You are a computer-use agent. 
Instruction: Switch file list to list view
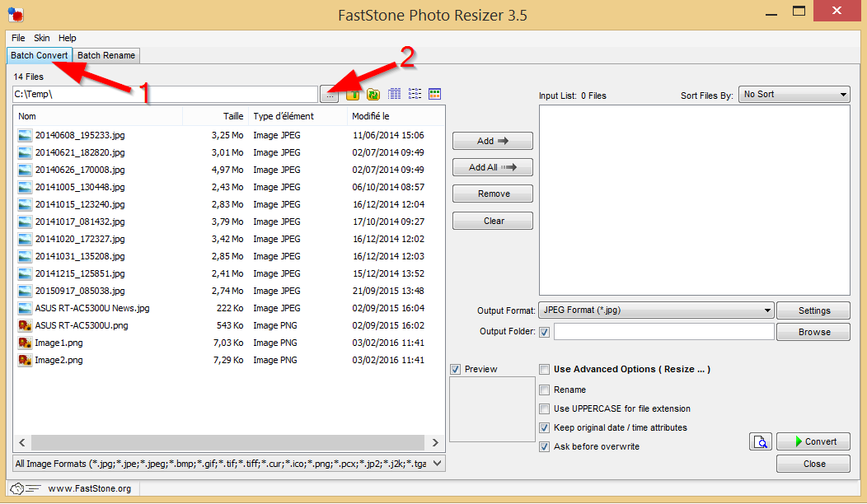coord(415,94)
